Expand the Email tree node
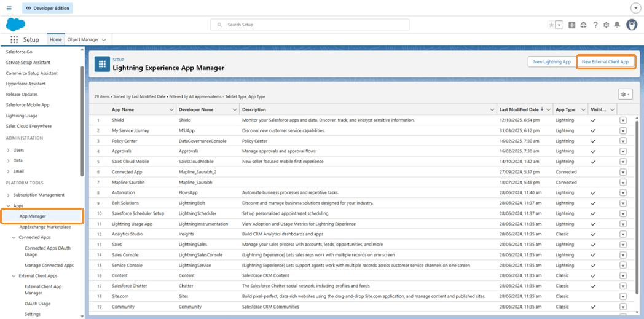 point(9,171)
